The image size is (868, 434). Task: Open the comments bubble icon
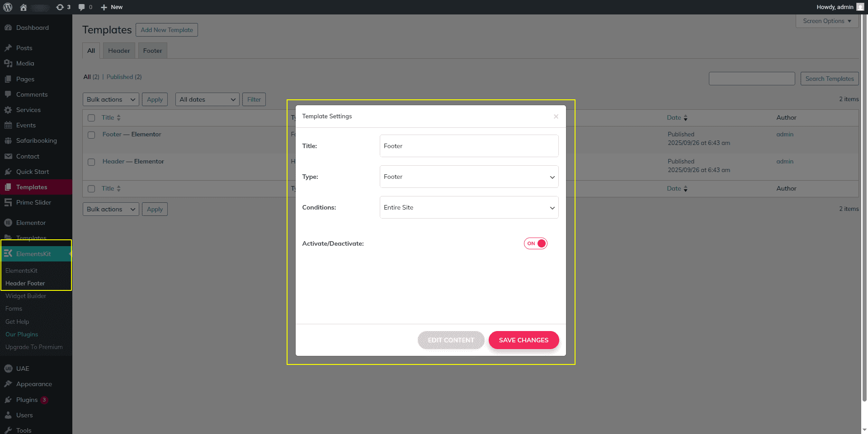pos(82,7)
